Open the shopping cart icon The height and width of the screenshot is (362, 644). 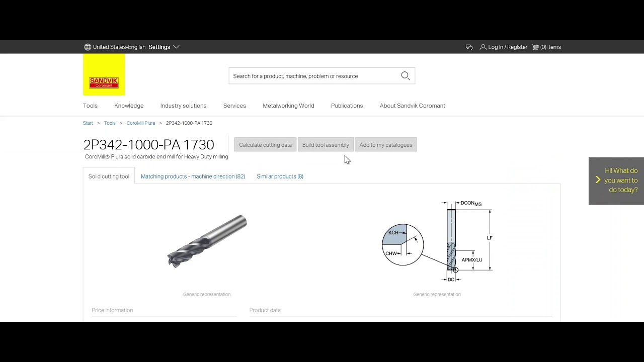(535, 47)
